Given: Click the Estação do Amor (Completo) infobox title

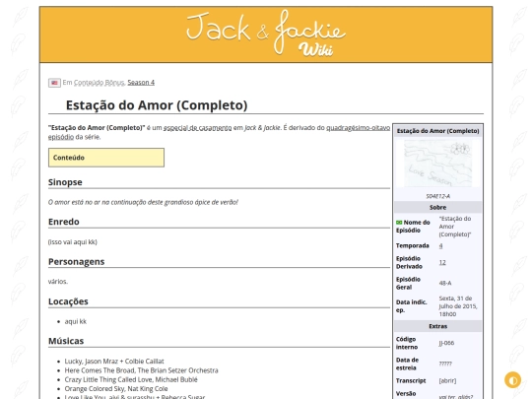Looking at the screenshot, I should 437,131.
